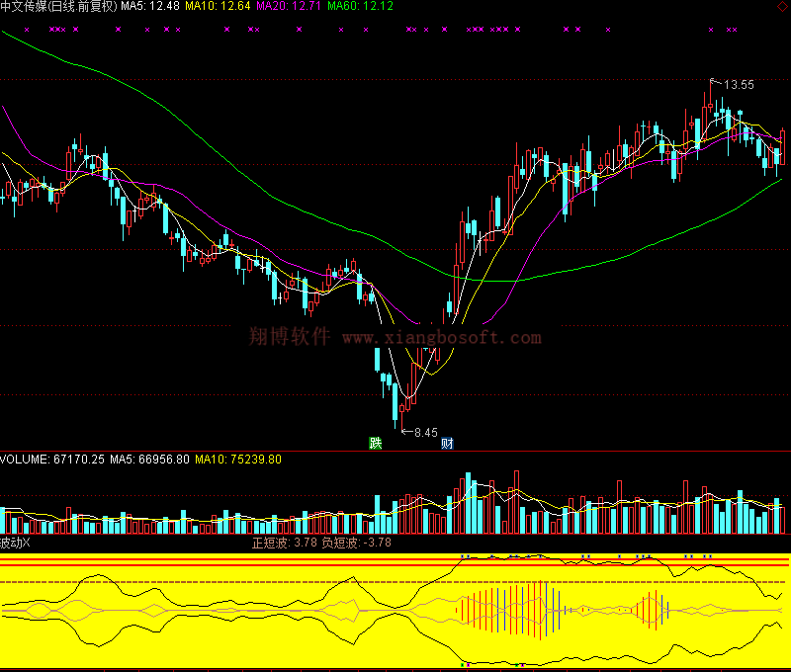The height and width of the screenshot is (672, 791).
Task: Click the volume MA10: 75239.80 label
Action: pos(238,460)
